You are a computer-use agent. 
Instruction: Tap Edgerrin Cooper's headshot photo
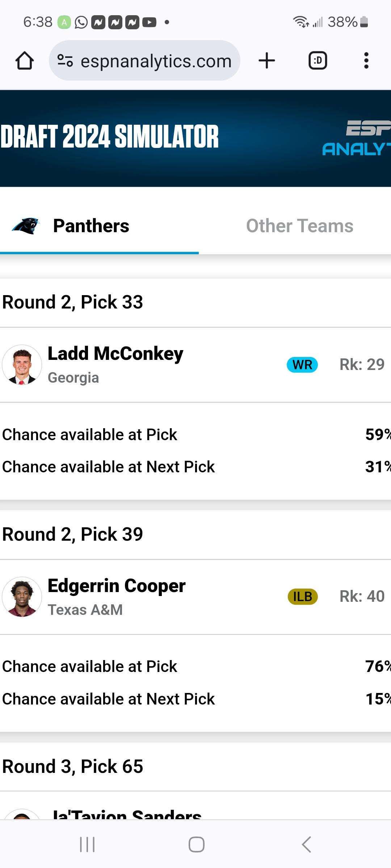point(22,597)
